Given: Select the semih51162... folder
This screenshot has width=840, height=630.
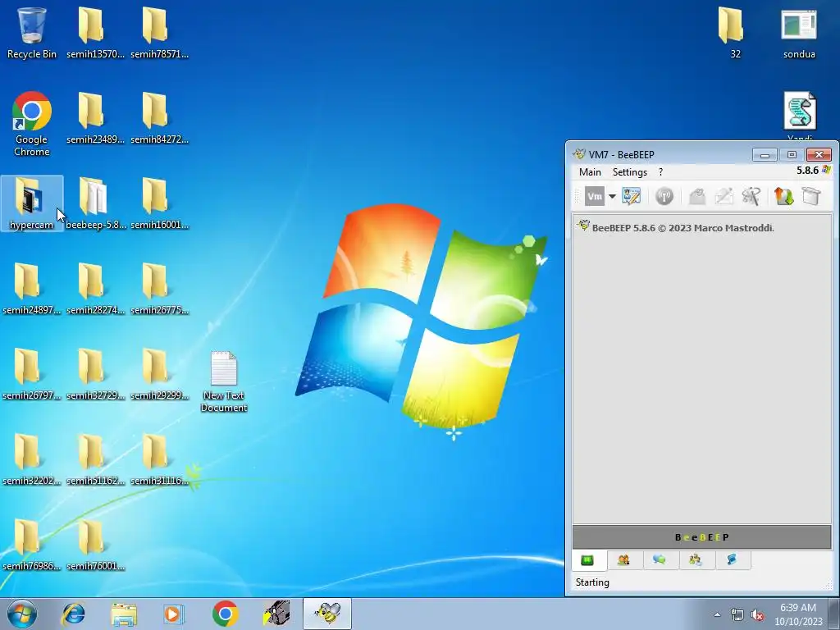Looking at the screenshot, I should point(95,459).
